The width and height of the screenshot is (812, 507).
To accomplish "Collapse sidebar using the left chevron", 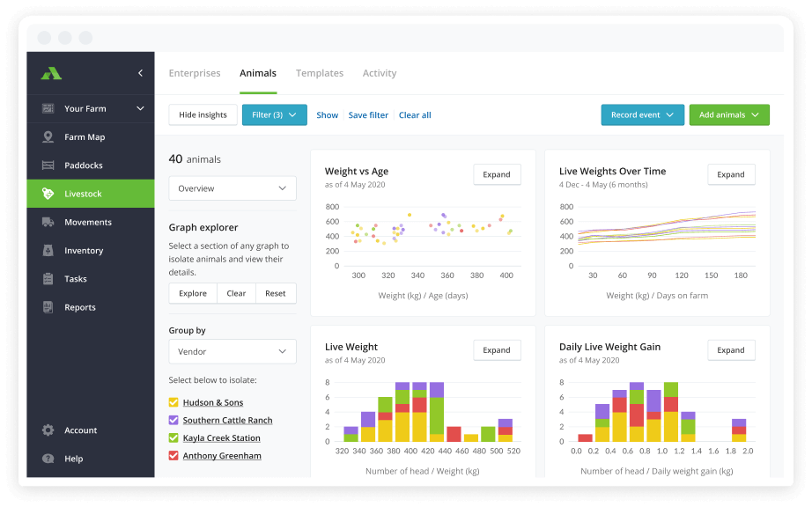I will pyautogui.click(x=140, y=73).
